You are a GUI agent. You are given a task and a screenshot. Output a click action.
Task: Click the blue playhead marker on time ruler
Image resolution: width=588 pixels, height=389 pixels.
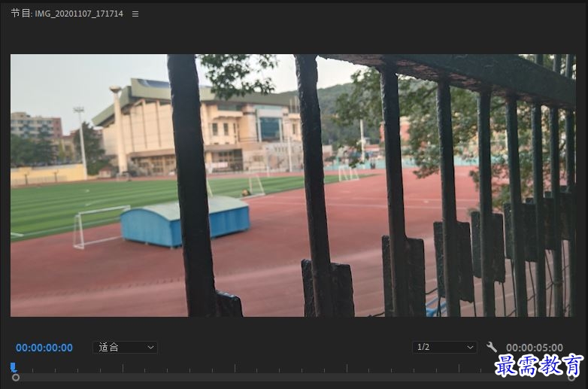tap(13, 367)
